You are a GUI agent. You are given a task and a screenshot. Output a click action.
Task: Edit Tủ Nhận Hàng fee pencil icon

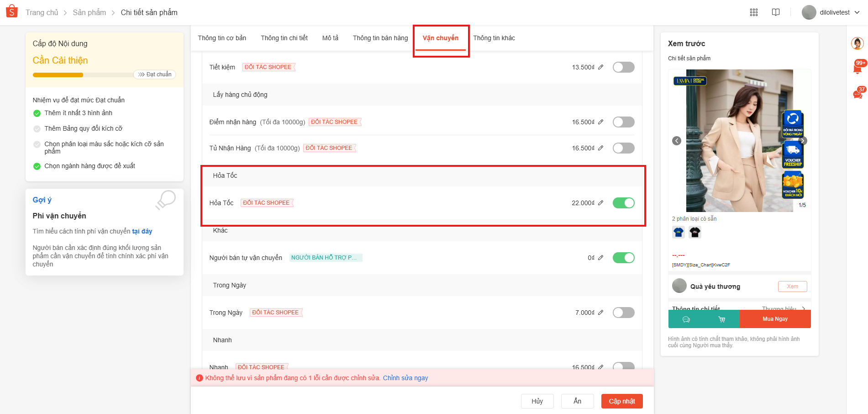pos(601,148)
